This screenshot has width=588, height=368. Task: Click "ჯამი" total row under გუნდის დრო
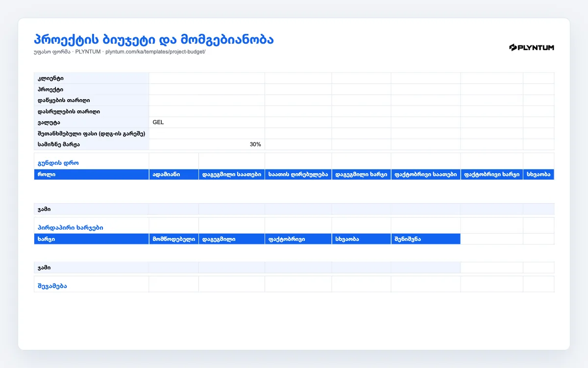click(294, 210)
